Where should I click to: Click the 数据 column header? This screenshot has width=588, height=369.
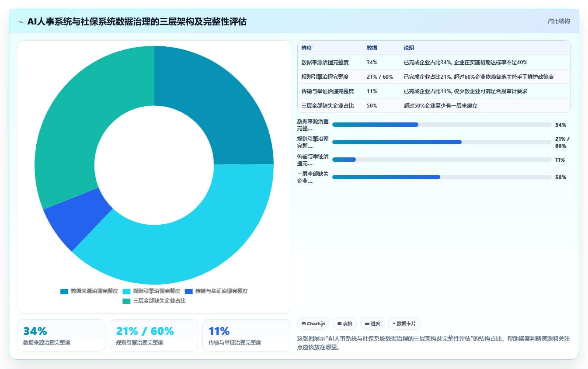372,48
